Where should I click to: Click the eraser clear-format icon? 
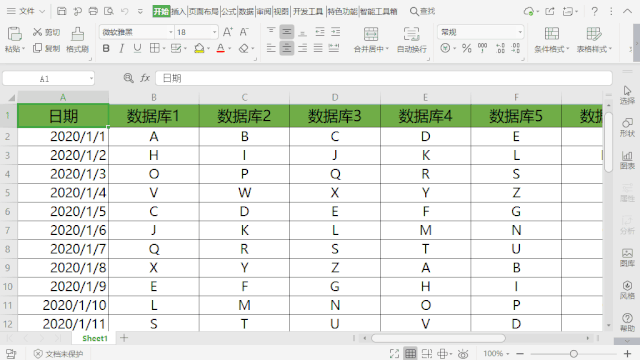pos(244,49)
